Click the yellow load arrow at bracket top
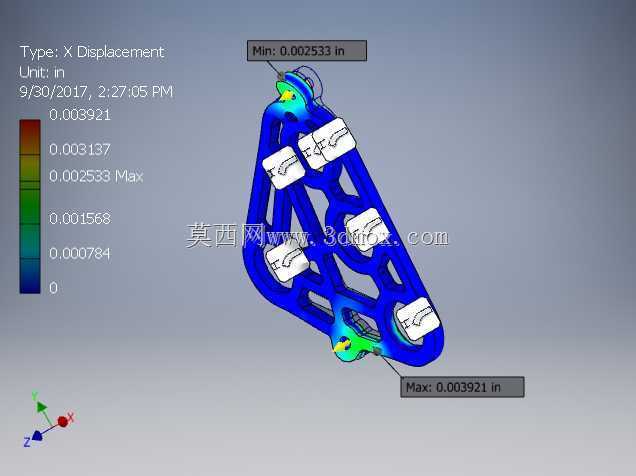 pyautogui.click(x=288, y=96)
